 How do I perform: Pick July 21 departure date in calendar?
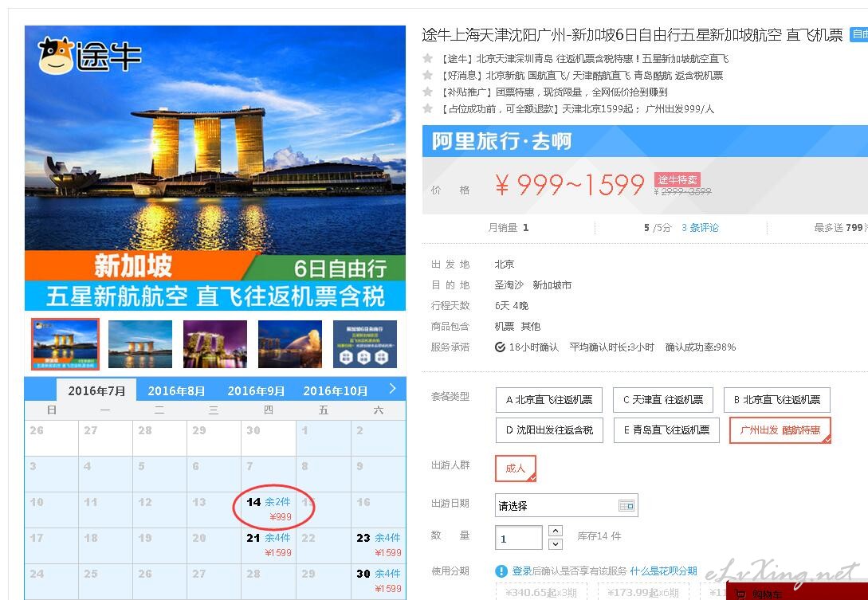[269, 545]
